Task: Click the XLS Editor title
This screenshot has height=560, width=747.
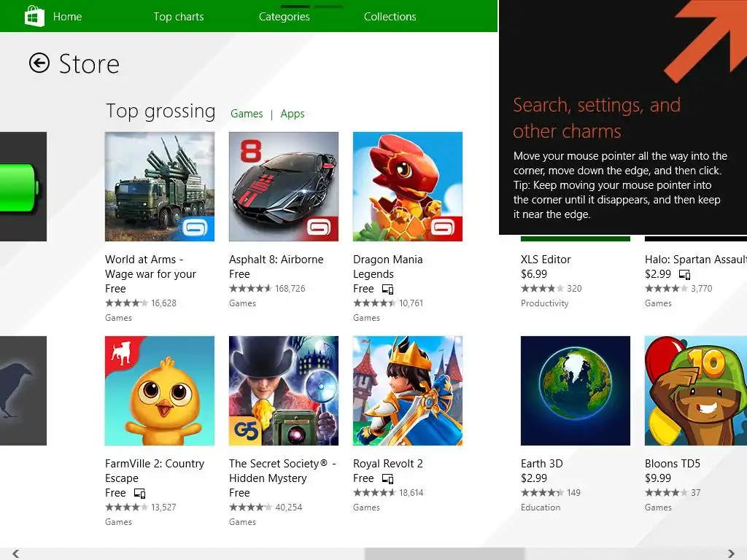Action: (546, 260)
